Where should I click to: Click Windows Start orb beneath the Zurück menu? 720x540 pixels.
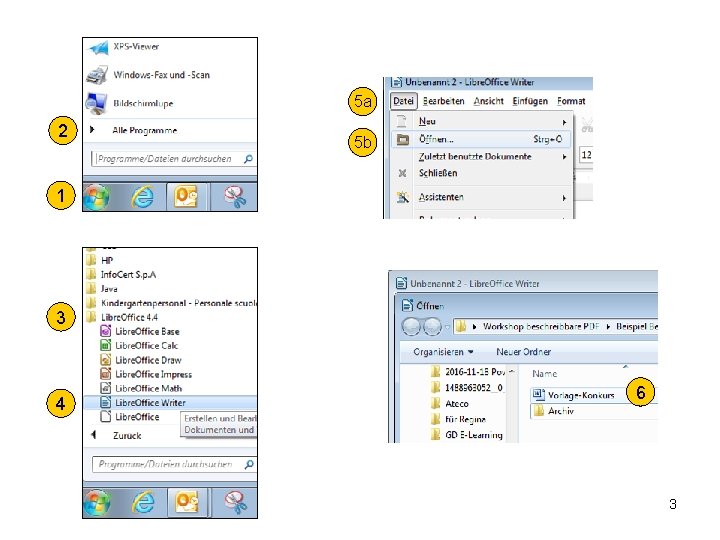pyautogui.click(x=97, y=502)
